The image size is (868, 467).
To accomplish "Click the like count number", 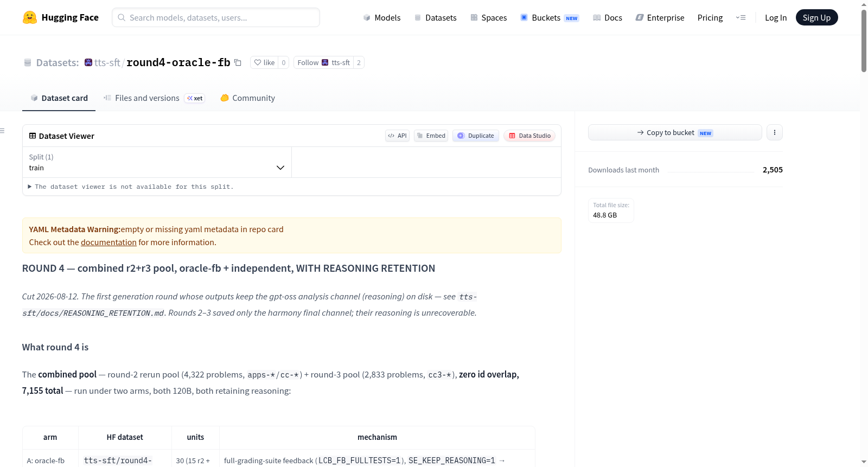I will click(283, 62).
